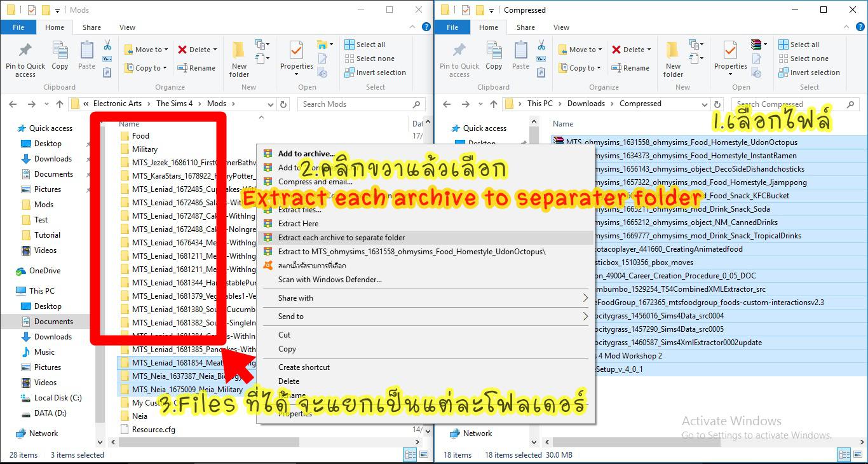Switch Mods window to large icons view

click(x=423, y=454)
